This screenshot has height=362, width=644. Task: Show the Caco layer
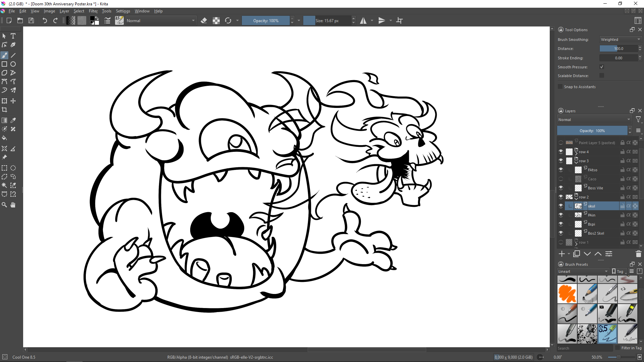click(561, 179)
